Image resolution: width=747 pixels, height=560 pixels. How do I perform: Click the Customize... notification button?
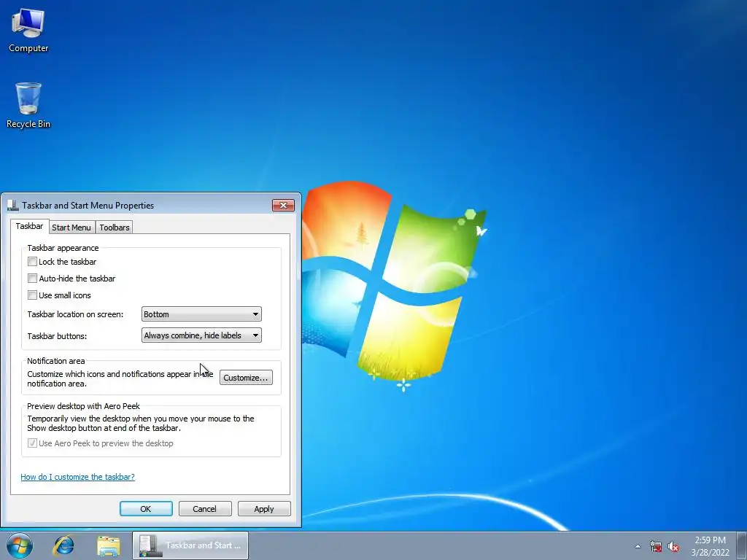click(246, 378)
